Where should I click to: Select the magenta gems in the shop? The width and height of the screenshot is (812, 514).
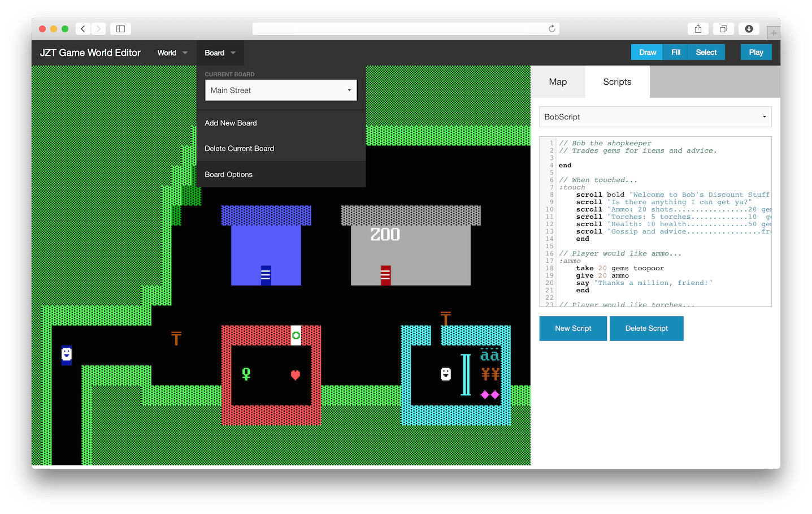[490, 395]
